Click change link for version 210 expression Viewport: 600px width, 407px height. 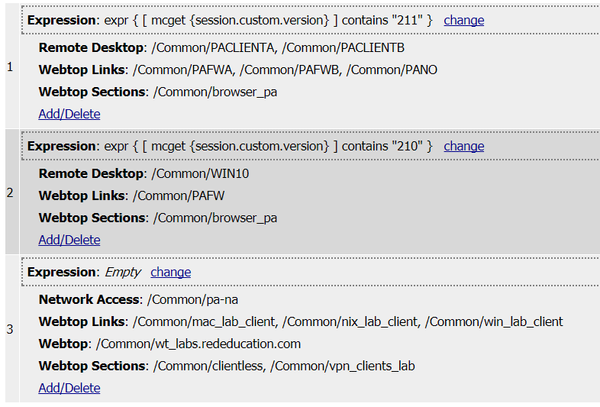pyautogui.click(x=463, y=146)
